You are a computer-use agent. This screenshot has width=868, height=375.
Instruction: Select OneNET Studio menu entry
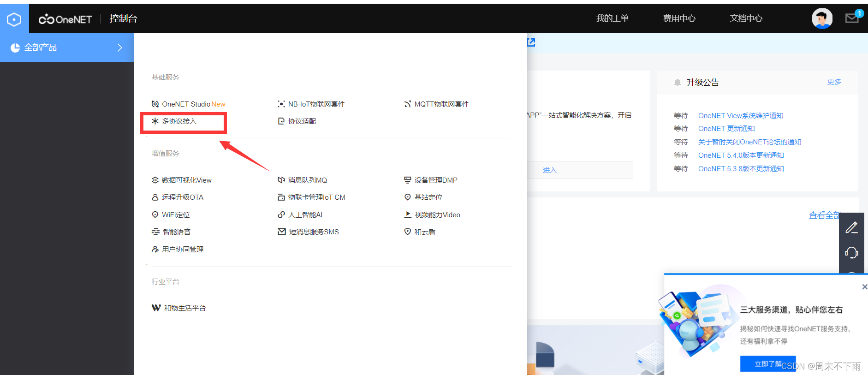pyautogui.click(x=186, y=104)
